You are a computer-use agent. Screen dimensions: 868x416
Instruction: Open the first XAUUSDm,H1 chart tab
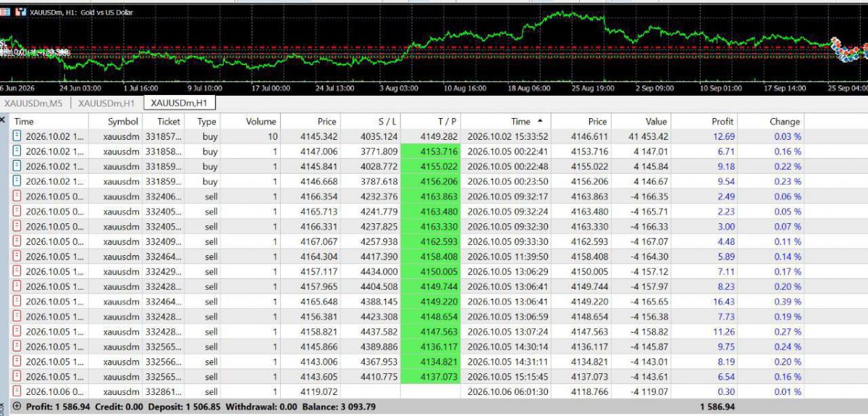pyautogui.click(x=106, y=103)
